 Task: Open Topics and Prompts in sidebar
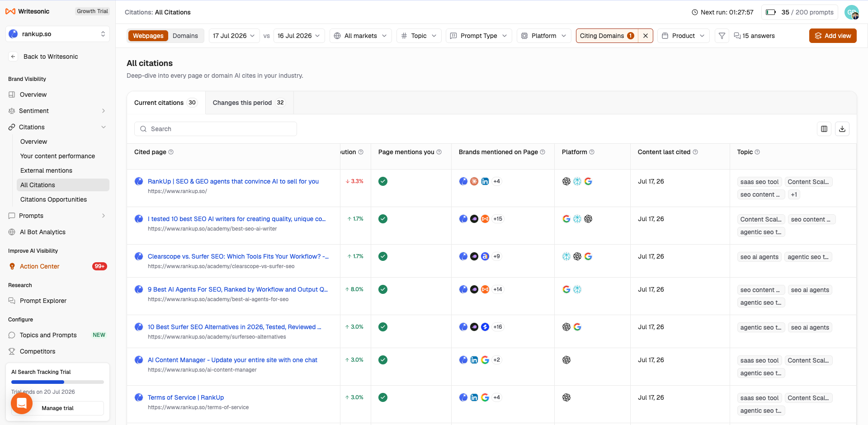click(x=48, y=335)
